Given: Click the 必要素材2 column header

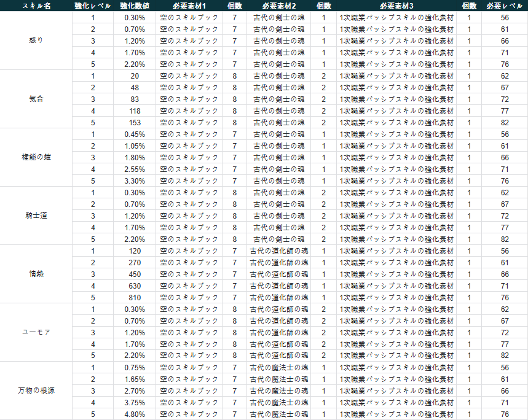Looking at the screenshot, I should [278, 6].
